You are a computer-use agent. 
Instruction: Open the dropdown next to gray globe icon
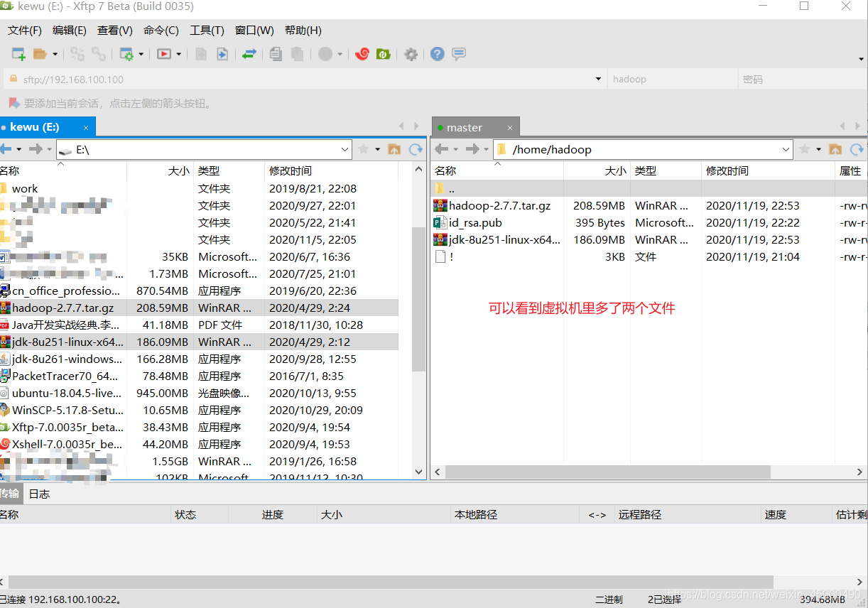(340, 54)
